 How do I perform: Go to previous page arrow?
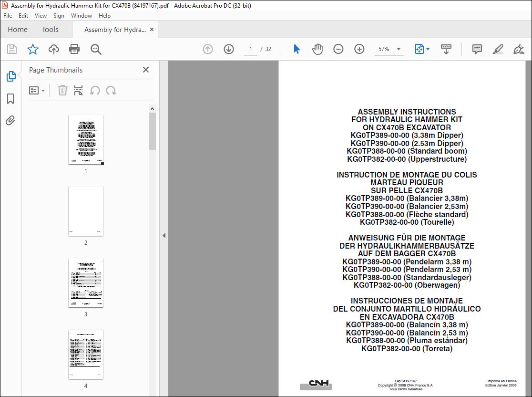point(208,49)
